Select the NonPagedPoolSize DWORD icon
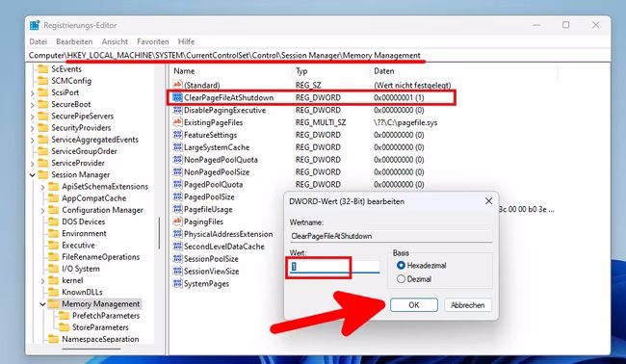Screen dimensions: 626x364 click(x=177, y=171)
